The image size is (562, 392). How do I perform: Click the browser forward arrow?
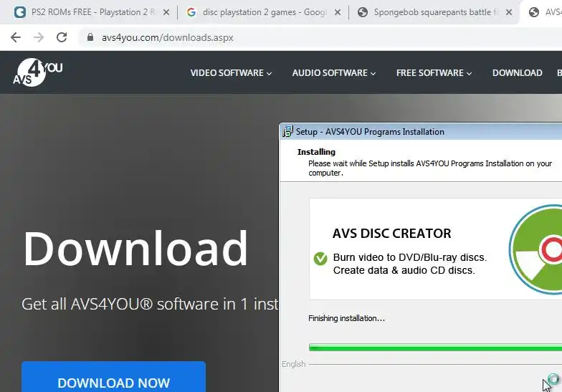pos(39,37)
